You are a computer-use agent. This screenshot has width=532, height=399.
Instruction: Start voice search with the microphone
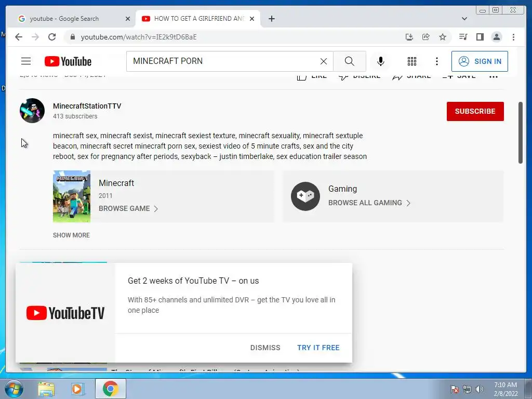[x=381, y=61]
